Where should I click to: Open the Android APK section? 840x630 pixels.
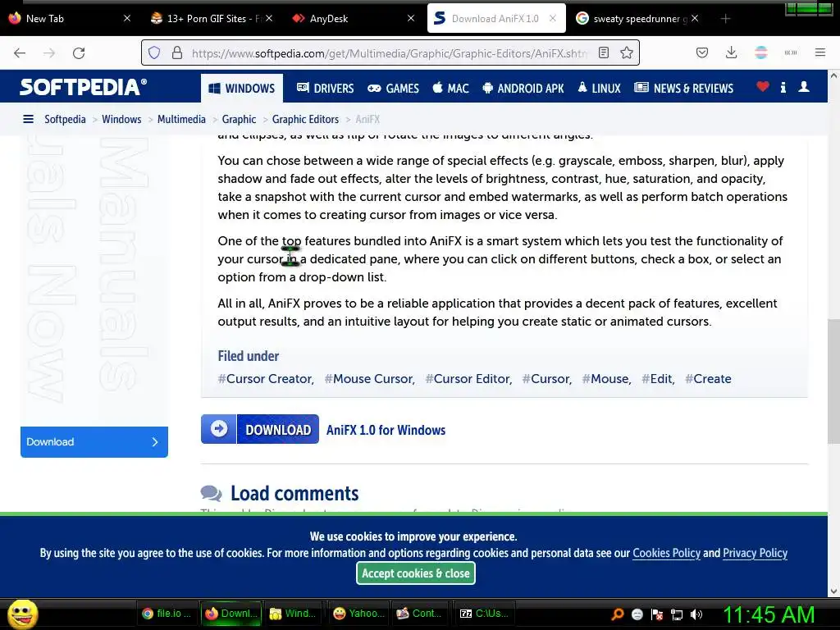(523, 88)
